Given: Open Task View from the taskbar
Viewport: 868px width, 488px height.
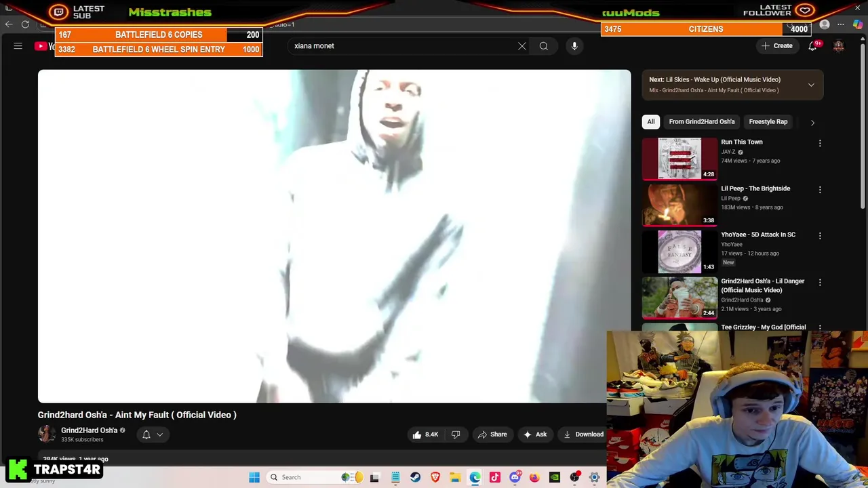Looking at the screenshot, I should [x=374, y=477].
